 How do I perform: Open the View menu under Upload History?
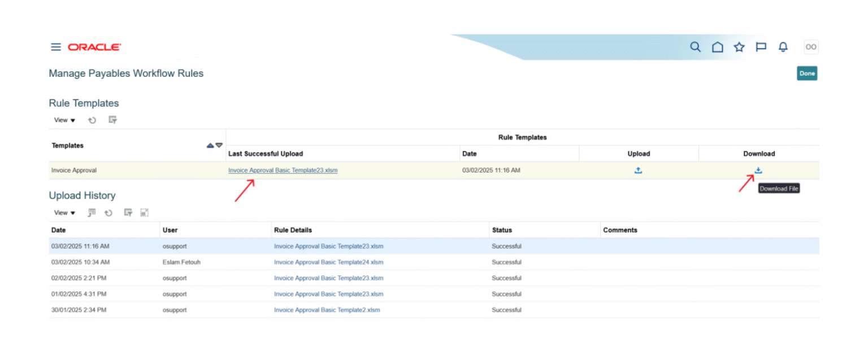tap(63, 213)
